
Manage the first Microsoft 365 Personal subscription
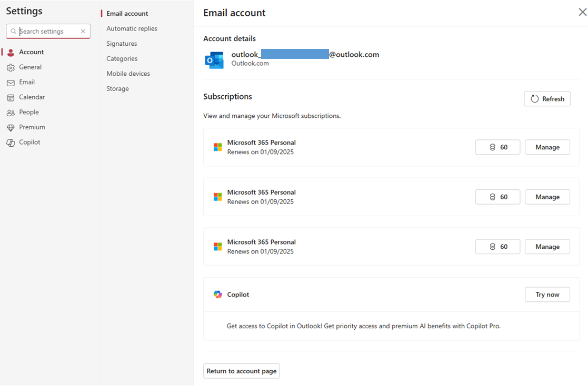coord(547,147)
